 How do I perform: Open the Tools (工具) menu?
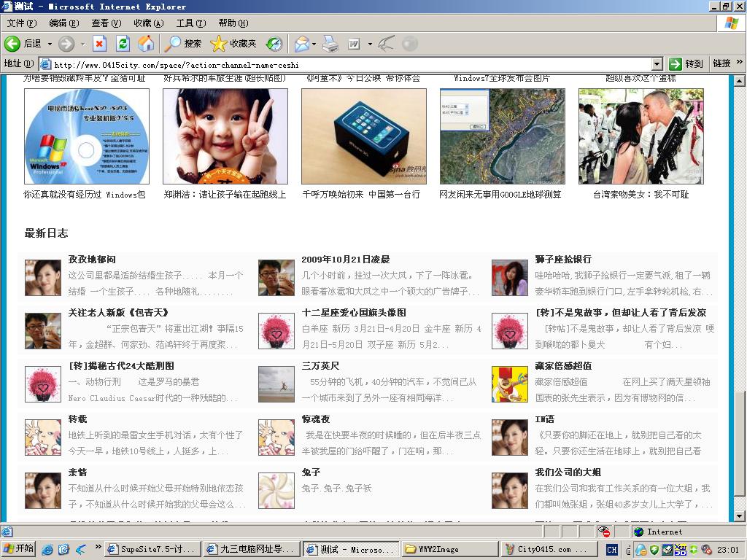[191, 23]
